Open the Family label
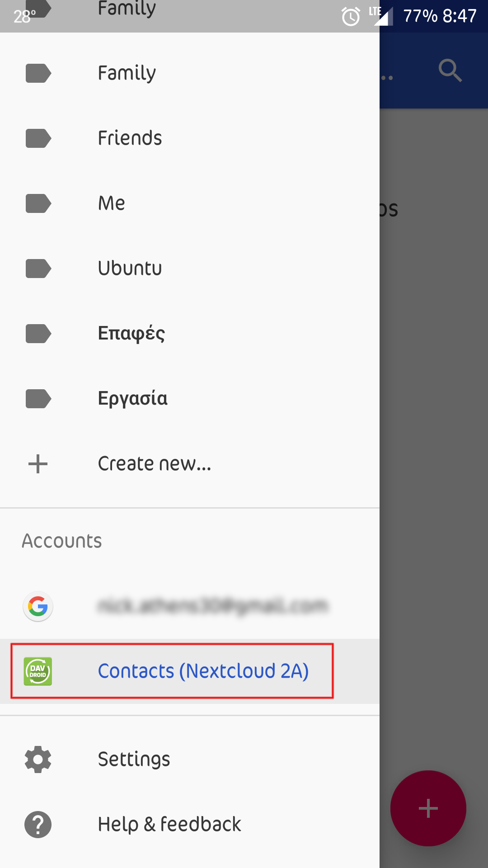Viewport: 488px width, 868px height. (x=127, y=73)
